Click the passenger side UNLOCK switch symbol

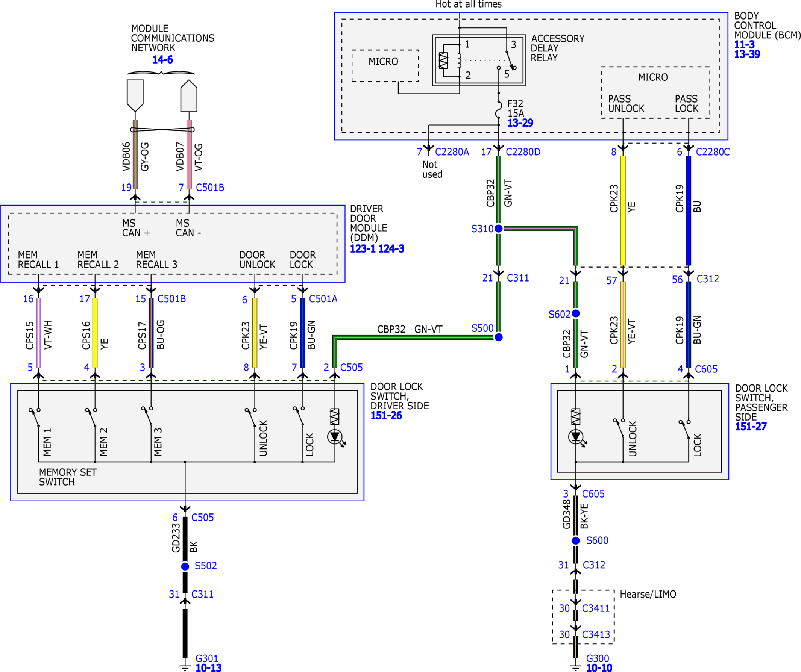[x=619, y=428]
